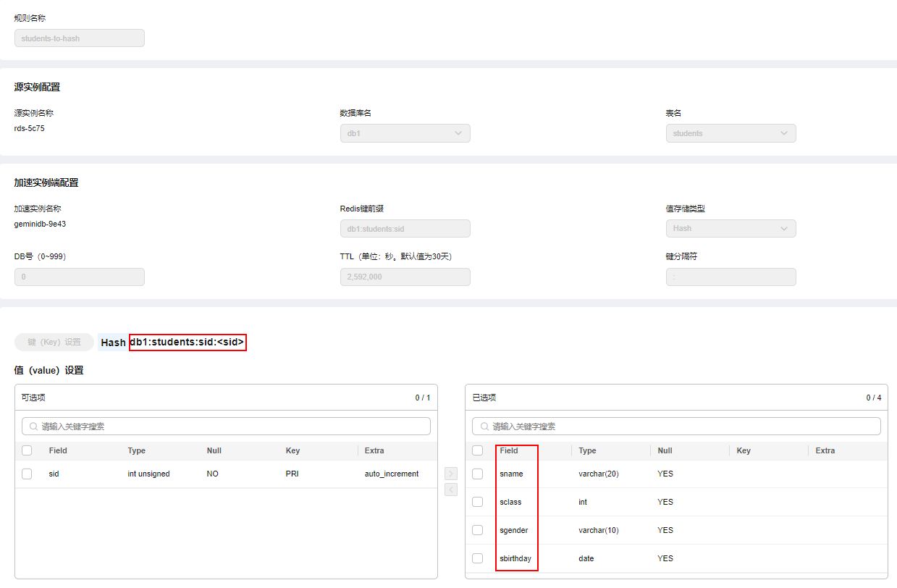
Task: Click 'int unsigned' type cell of sid
Action: coord(148,474)
